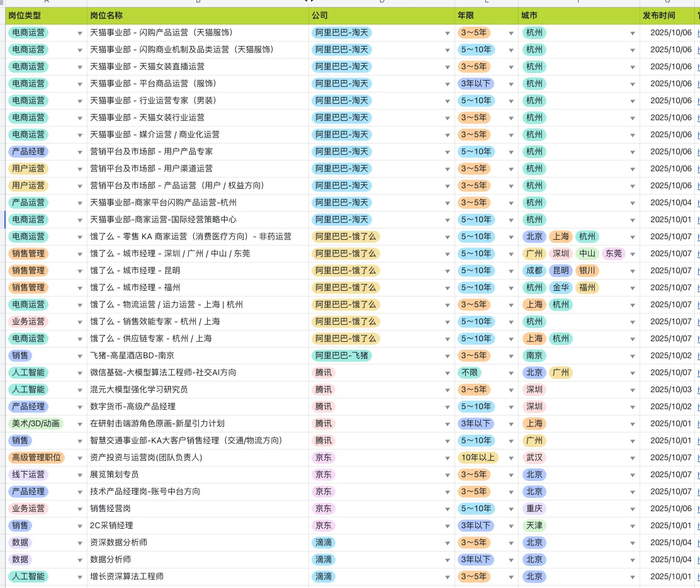The image size is (700, 588).
Task: Click the 产品运营 job type tag
Action: tap(28, 202)
